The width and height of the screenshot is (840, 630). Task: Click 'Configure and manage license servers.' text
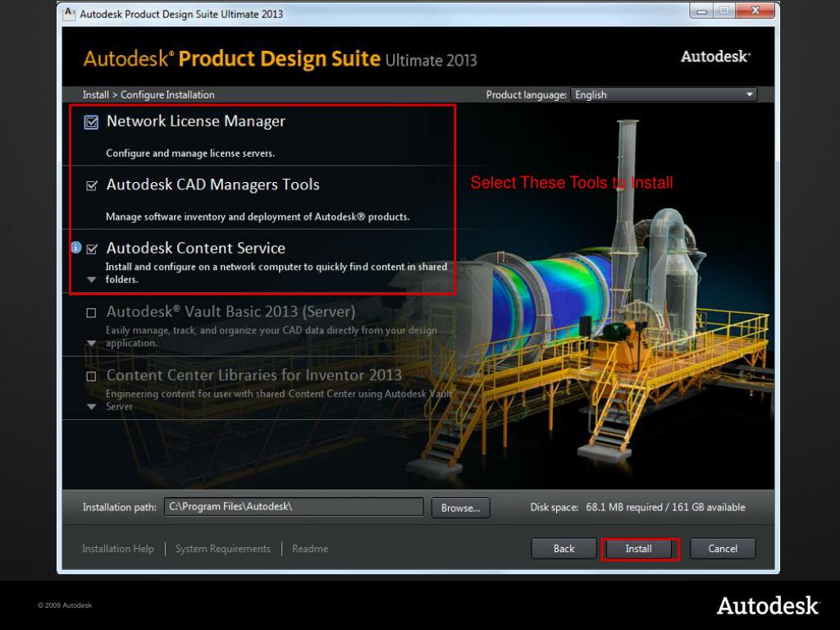point(190,153)
